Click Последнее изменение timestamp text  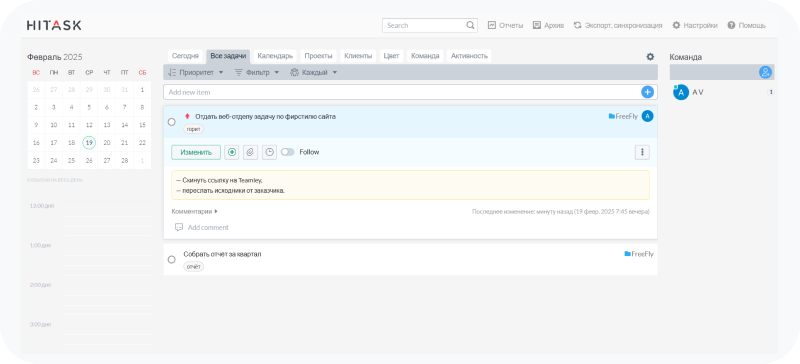pos(561,211)
